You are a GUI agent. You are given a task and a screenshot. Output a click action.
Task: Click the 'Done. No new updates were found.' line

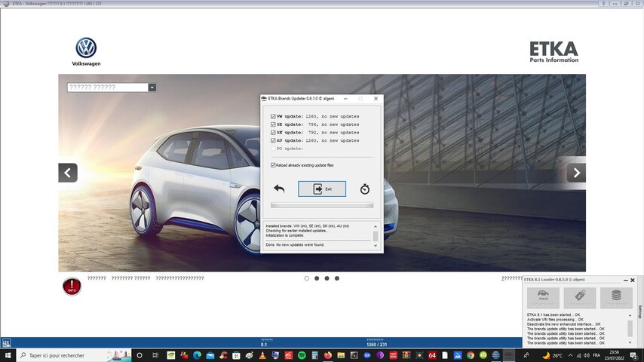coord(295,245)
